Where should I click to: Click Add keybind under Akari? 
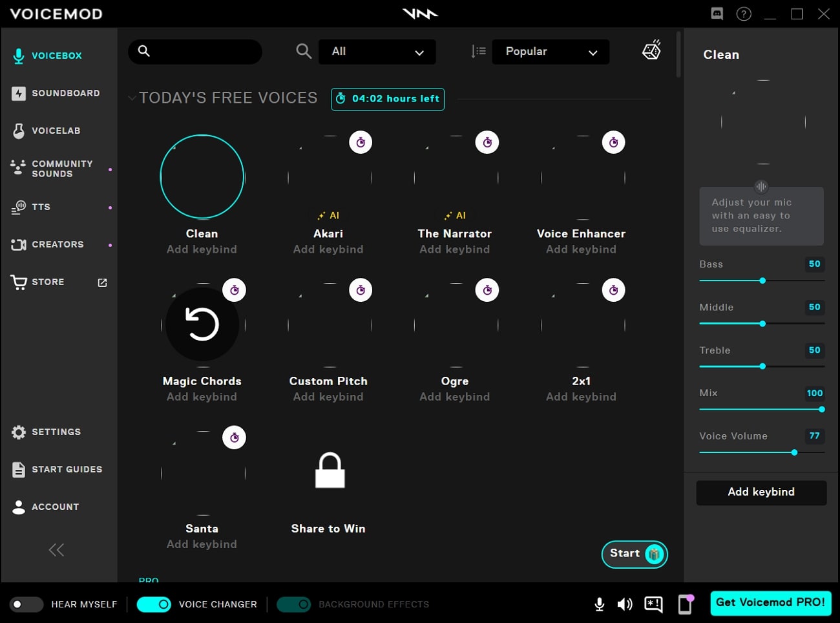pos(328,249)
